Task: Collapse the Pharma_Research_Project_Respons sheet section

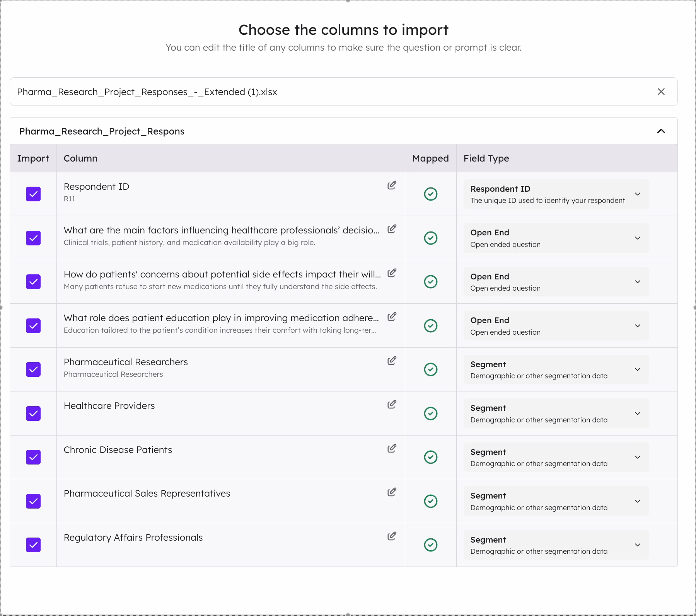Action: click(x=661, y=131)
